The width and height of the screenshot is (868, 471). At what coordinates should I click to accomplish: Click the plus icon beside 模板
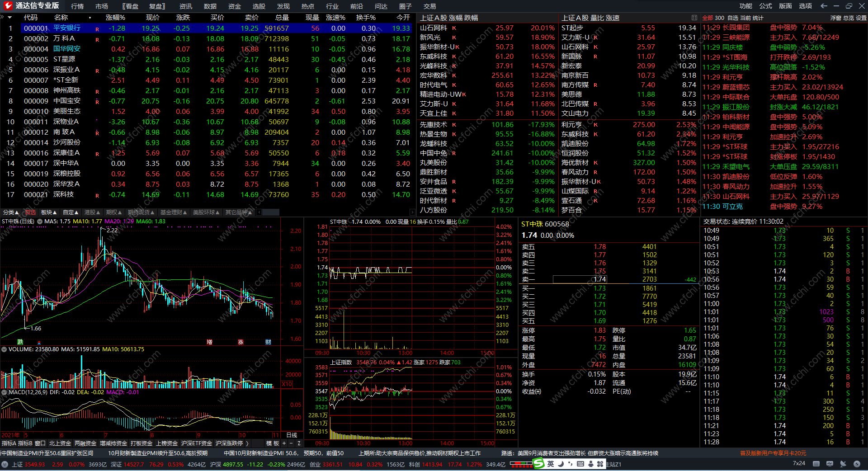tap(284, 443)
